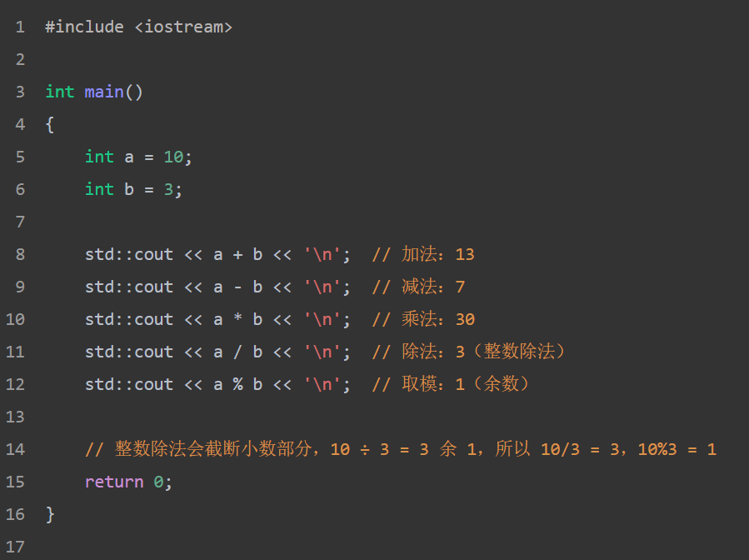Image resolution: width=749 pixels, height=560 pixels.
Task: Click the long comment 整数除法会截断小数部分
Action: [x=401, y=449]
